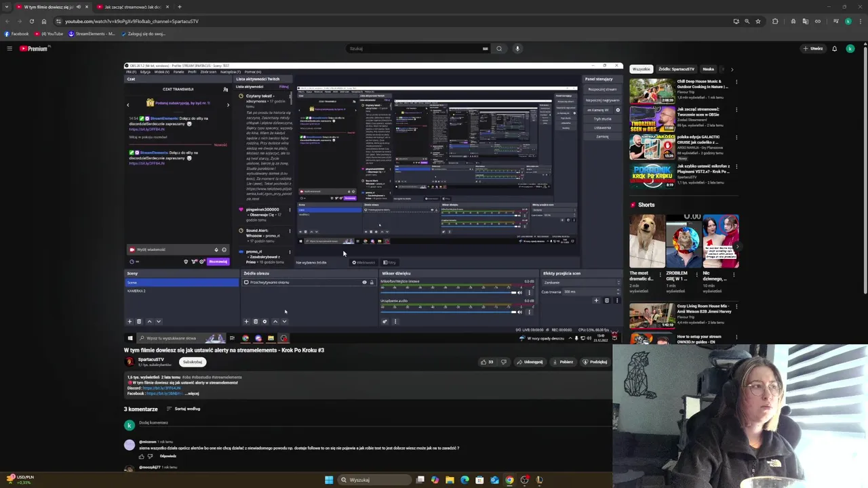Like the video with thumbs up
868x488 pixels.
click(487, 362)
